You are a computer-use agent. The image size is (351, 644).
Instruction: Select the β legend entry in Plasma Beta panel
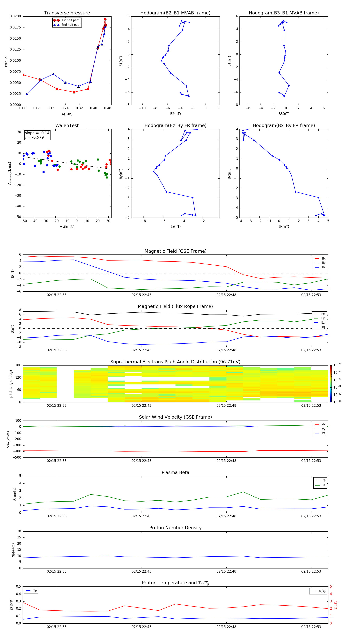click(320, 485)
